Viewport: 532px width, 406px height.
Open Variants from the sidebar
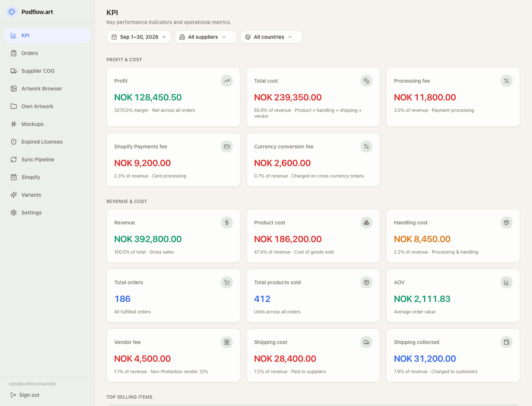pyautogui.click(x=47, y=195)
